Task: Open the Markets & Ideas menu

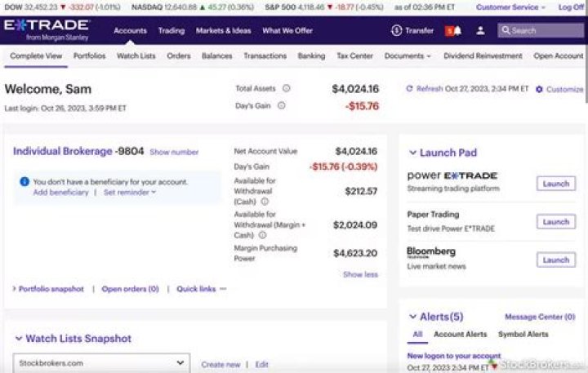Action: 224,31
